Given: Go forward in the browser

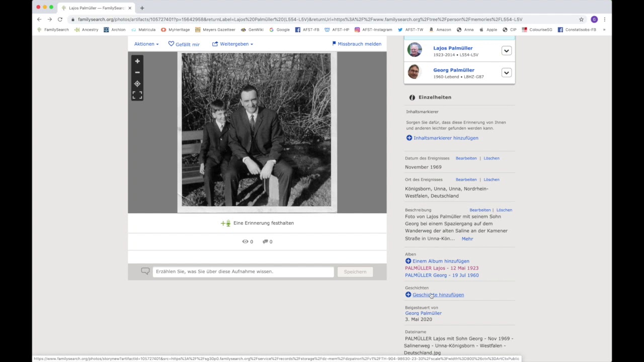Looking at the screenshot, I should 49,19.
